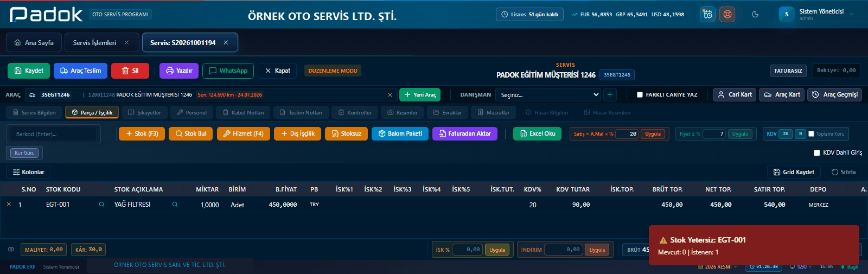Open the Kontroller tab
This screenshot has height=274, width=868.
click(355, 112)
